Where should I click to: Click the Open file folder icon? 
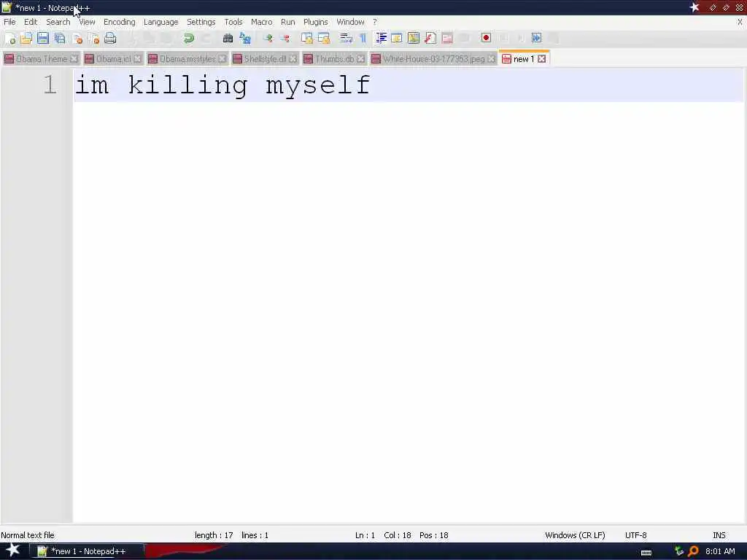click(x=26, y=39)
